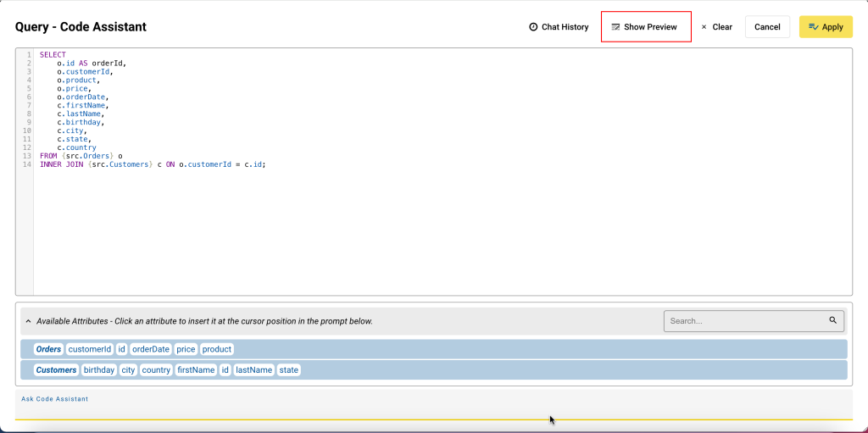Insert the Orders table name
The width and height of the screenshot is (868, 433).
point(48,349)
